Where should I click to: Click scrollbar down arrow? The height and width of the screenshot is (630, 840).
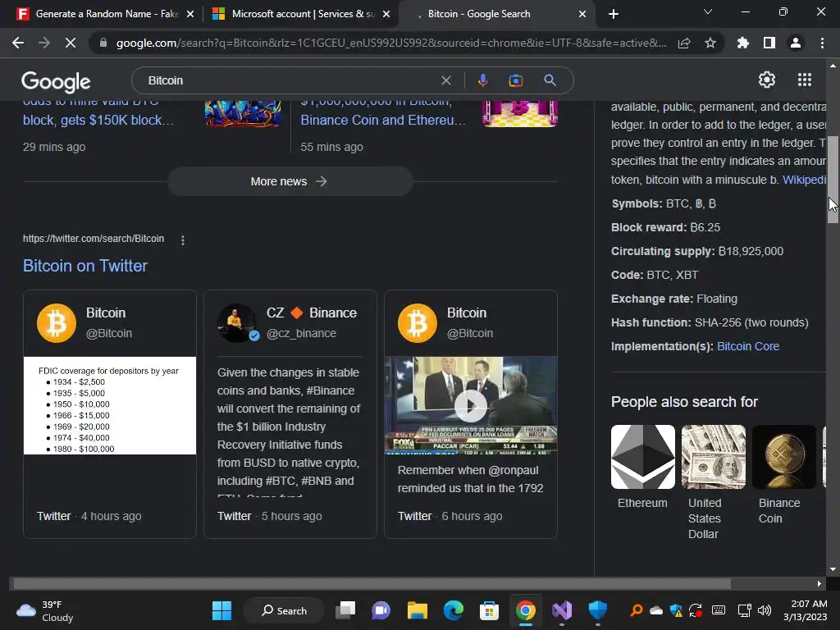(833, 569)
